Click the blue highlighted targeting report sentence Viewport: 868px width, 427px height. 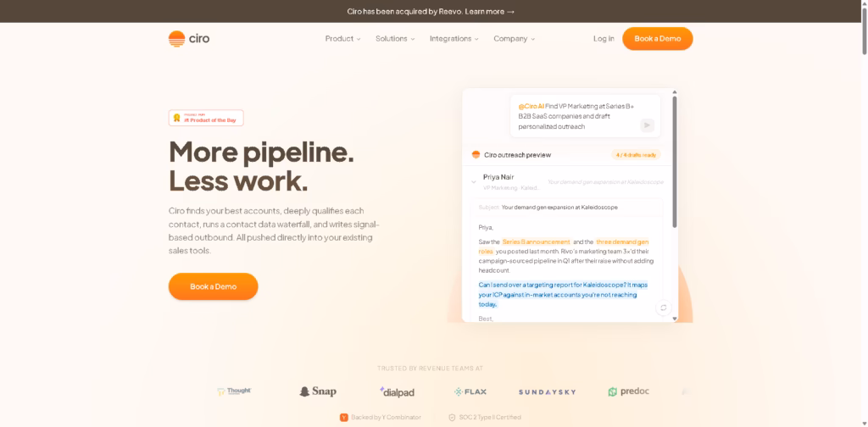point(563,294)
